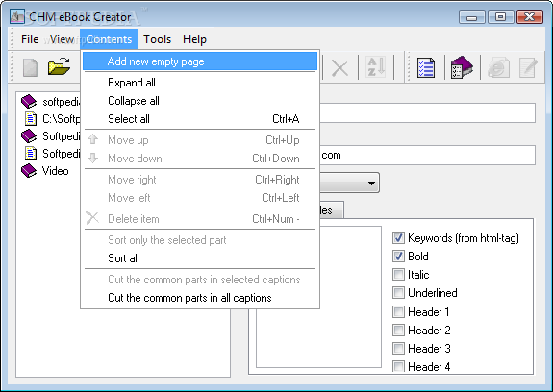Screen dimensions: 553x392
Task: Choose Add new empty page
Action: coord(200,61)
